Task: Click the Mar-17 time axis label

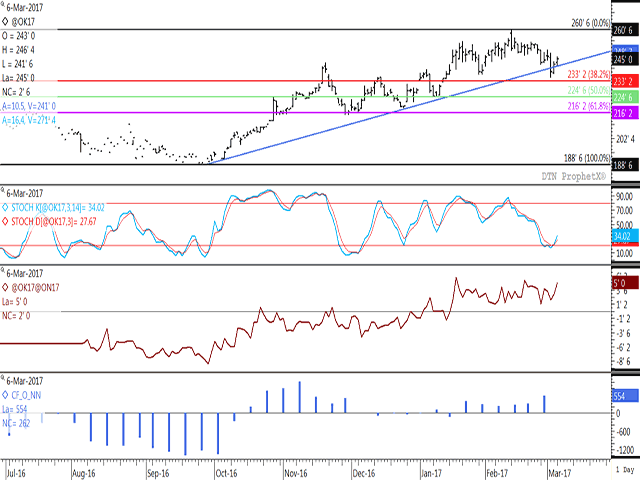Action: coord(560,473)
